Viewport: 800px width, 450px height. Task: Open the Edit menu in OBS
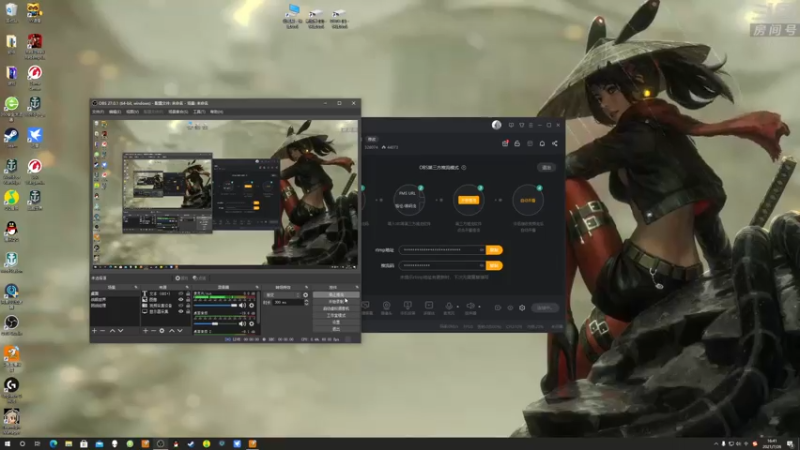115,111
